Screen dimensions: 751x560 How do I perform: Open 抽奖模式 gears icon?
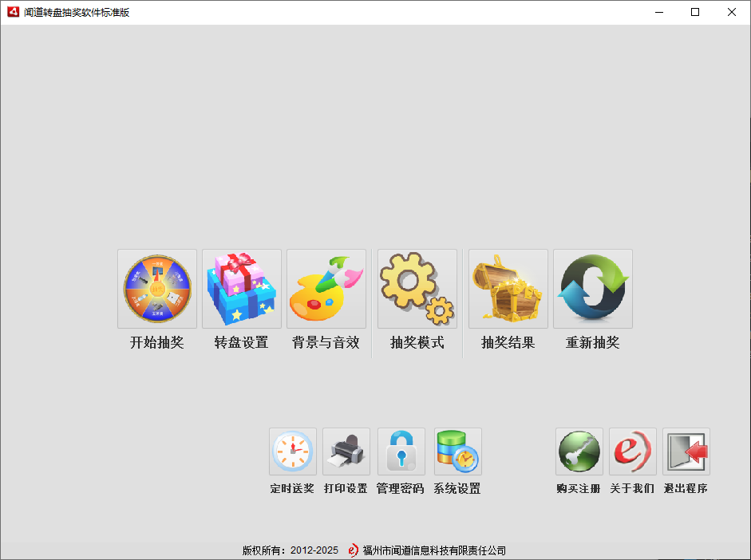click(x=417, y=289)
